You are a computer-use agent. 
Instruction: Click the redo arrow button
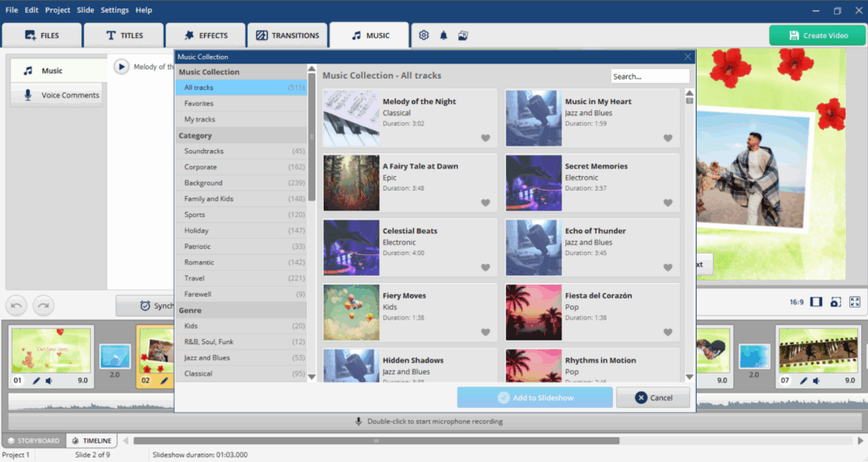[42, 303]
